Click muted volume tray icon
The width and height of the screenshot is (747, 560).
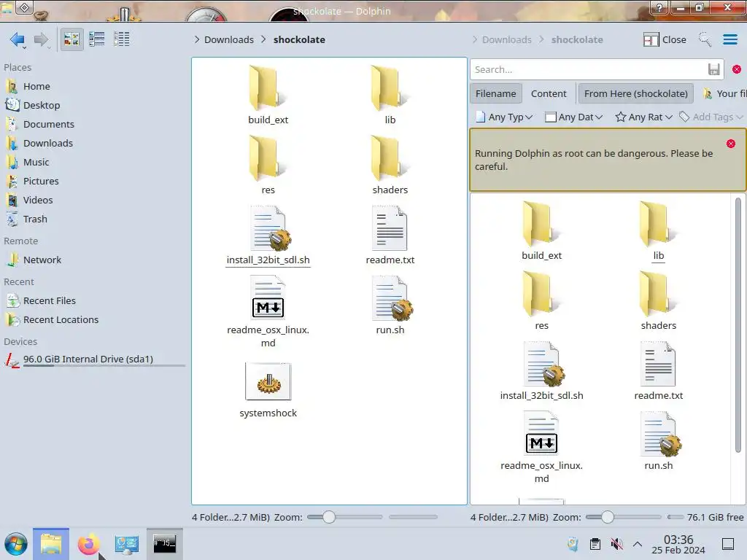pos(616,544)
